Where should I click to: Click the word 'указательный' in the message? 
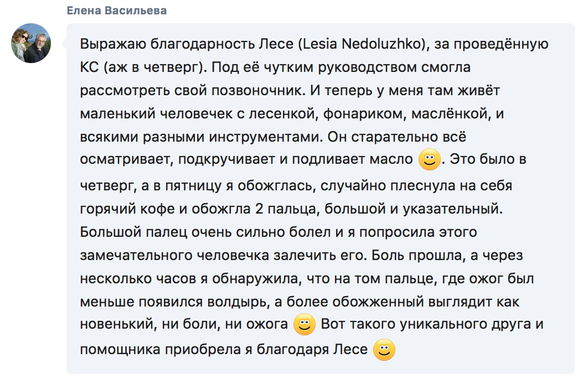[452, 209]
